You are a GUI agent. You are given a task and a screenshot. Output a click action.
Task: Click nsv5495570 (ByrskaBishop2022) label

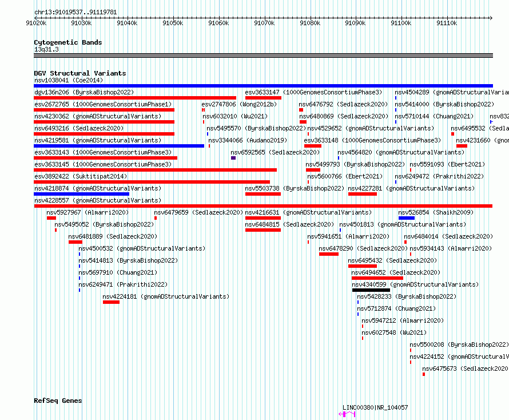coord(256,128)
